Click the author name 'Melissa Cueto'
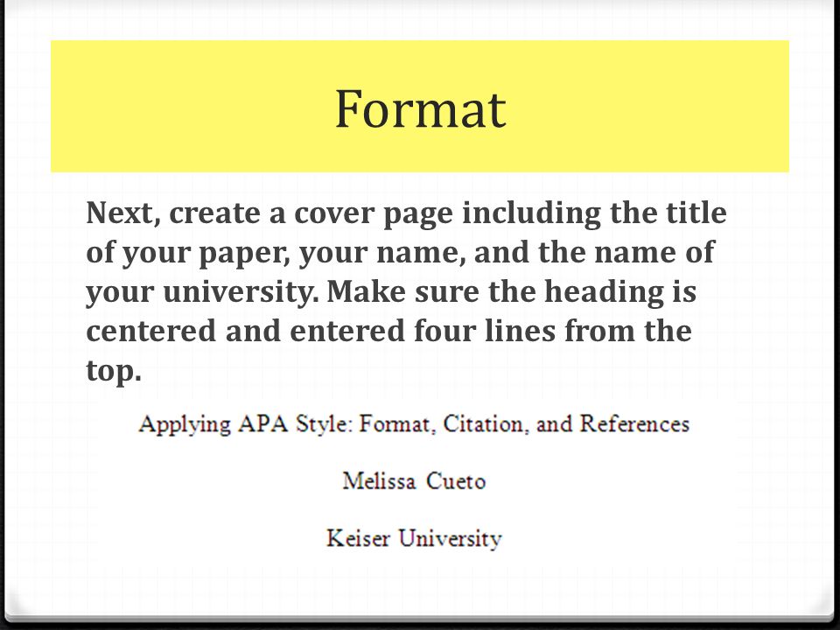The width and height of the screenshot is (840, 630). (x=414, y=481)
